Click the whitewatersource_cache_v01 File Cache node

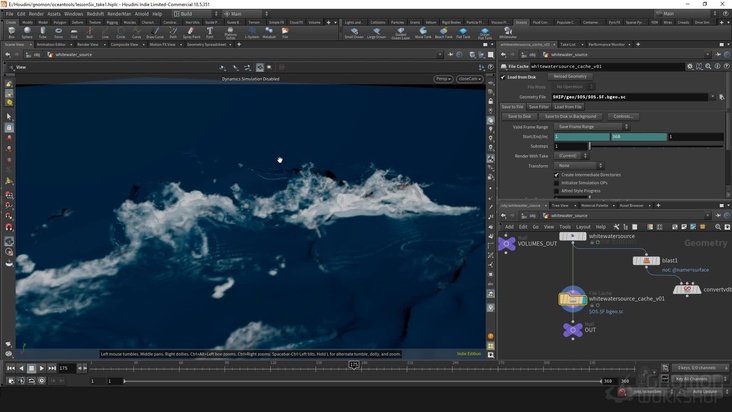[x=573, y=299]
